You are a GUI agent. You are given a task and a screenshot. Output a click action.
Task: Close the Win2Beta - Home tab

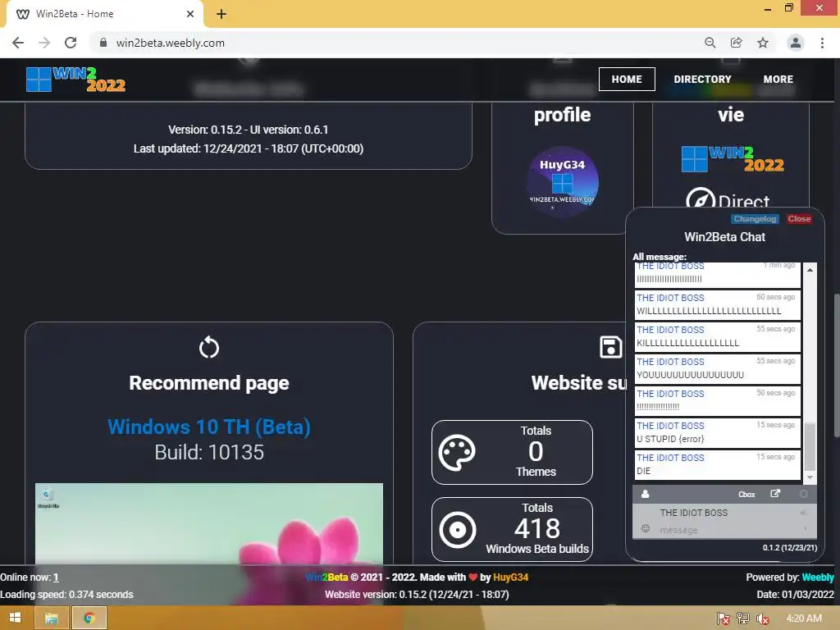click(x=190, y=14)
